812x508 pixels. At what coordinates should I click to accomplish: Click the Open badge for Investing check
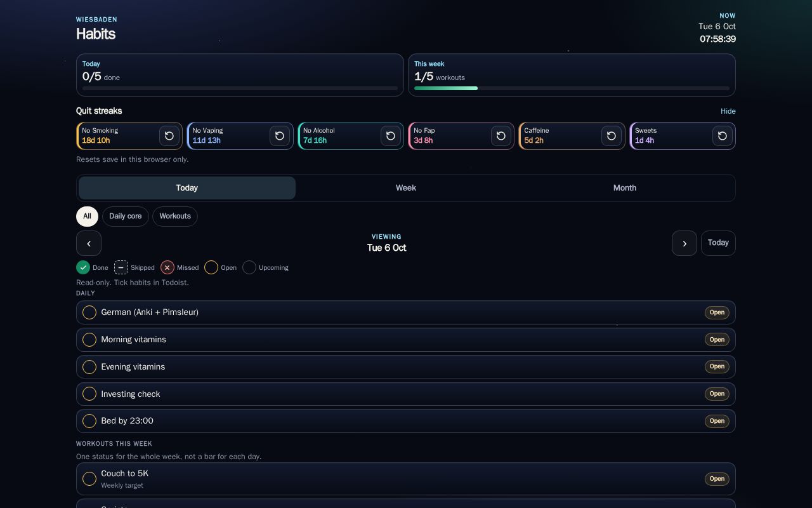click(717, 394)
